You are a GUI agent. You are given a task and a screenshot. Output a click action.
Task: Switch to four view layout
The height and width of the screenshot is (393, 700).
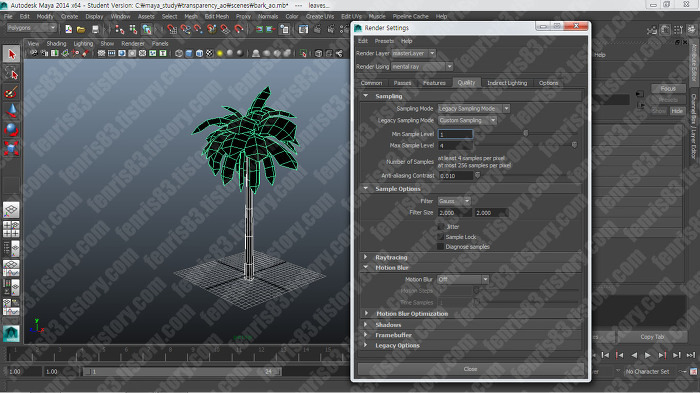click(11, 229)
